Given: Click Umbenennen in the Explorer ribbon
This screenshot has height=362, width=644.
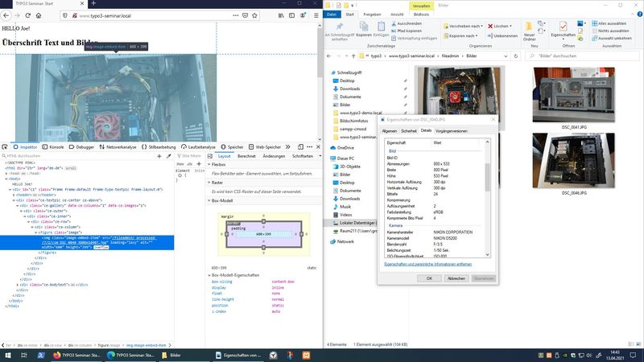Looking at the screenshot, I should pyautogui.click(x=502, y=35).
